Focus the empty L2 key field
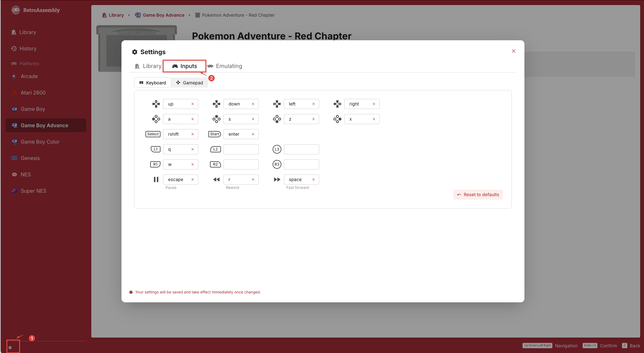The image size is (644, 353). click(x=241, y=149)
